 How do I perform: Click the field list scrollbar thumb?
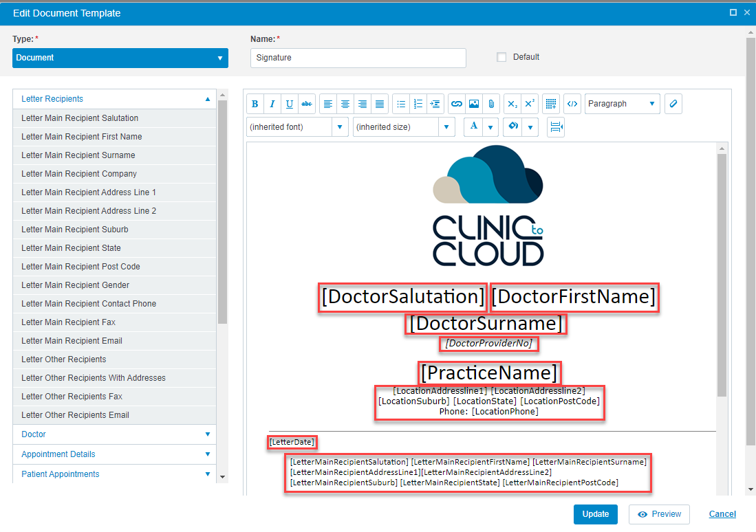click(222, 212)
